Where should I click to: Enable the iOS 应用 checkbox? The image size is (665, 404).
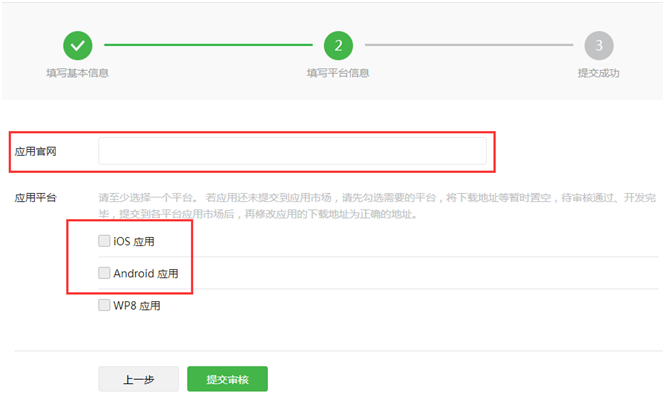click(x=104, y=241)
